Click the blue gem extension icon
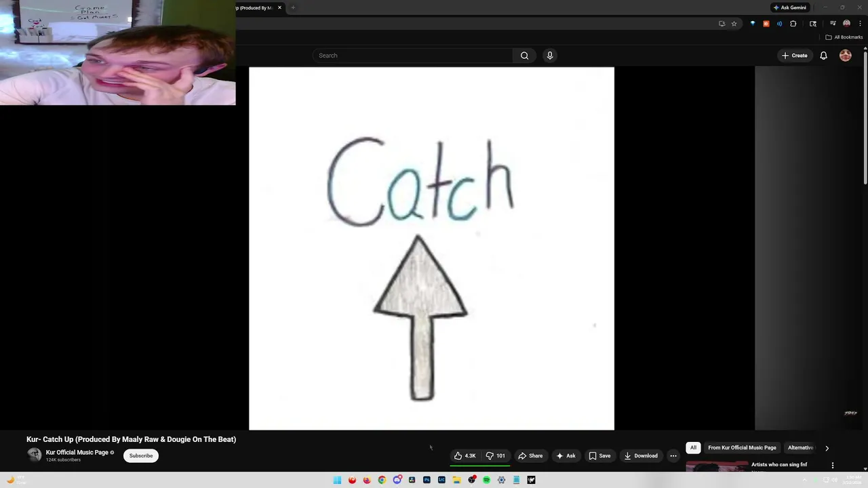This screenshot has width=868, height=488. [x=753, y=24]
